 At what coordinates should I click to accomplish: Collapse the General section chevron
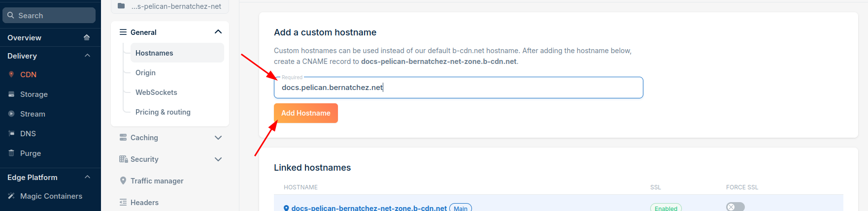[218, 32]
